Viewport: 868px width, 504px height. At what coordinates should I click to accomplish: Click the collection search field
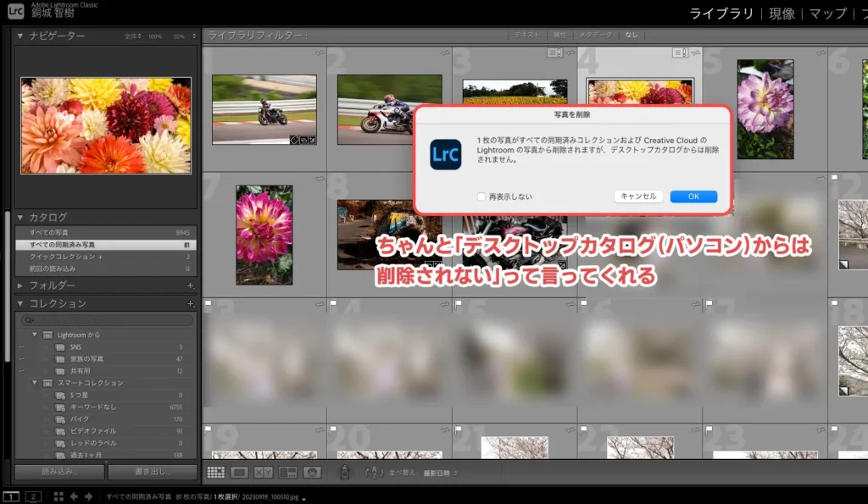click(102, 320)
